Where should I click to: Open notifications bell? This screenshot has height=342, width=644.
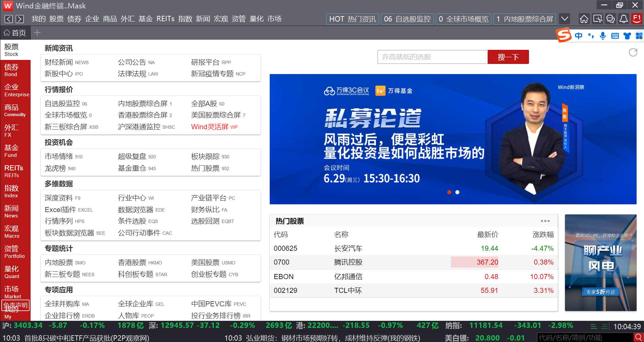tap(623, 19)
